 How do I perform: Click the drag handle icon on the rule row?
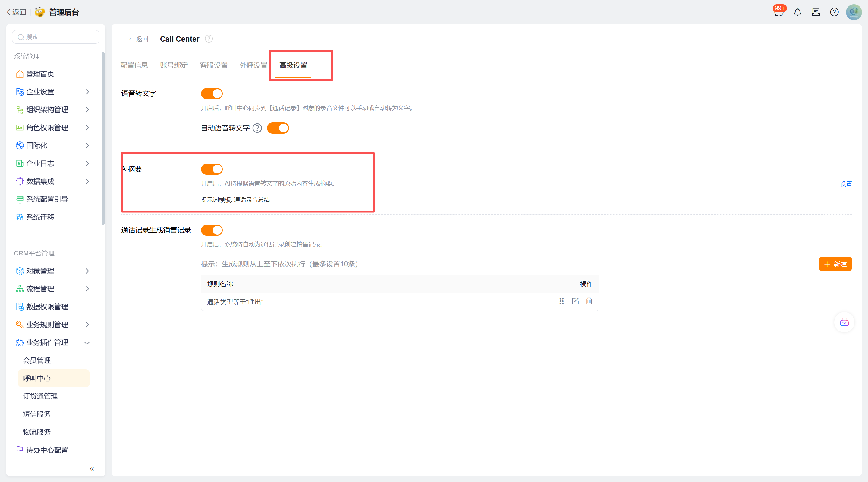point(561,301)
